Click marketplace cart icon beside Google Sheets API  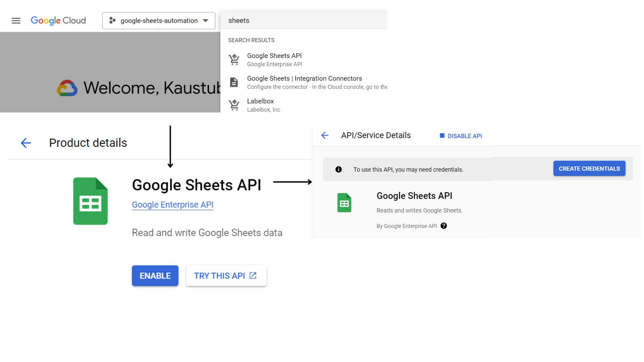pos(234,60)
